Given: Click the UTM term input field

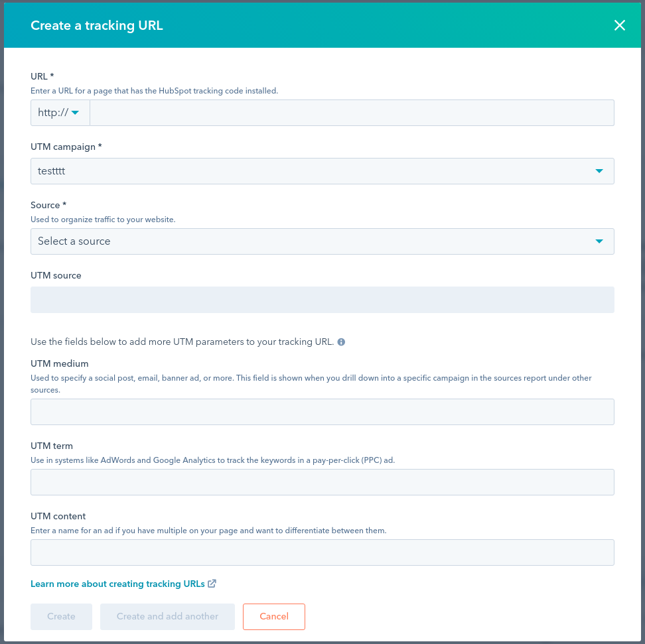Looking at the screenshot, I should 322,482.
